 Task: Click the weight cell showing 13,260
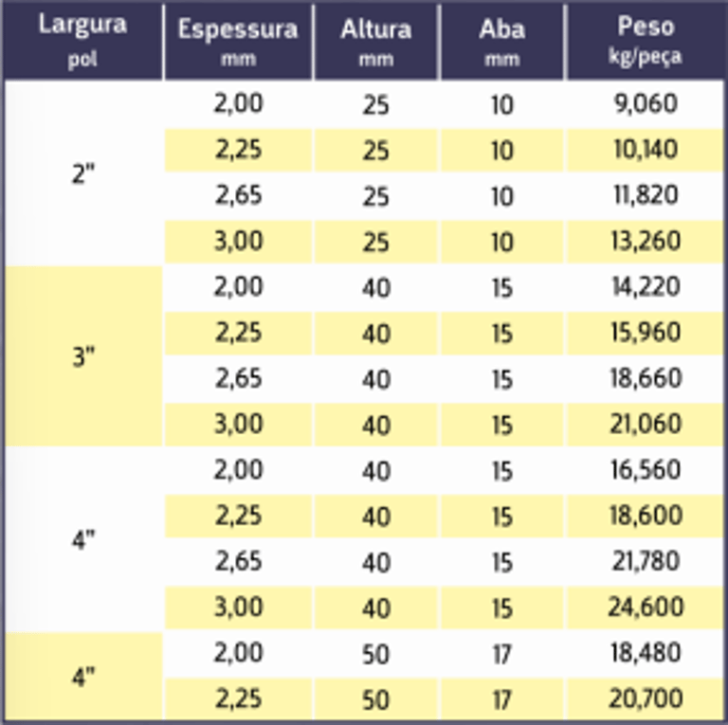point(645,241)
